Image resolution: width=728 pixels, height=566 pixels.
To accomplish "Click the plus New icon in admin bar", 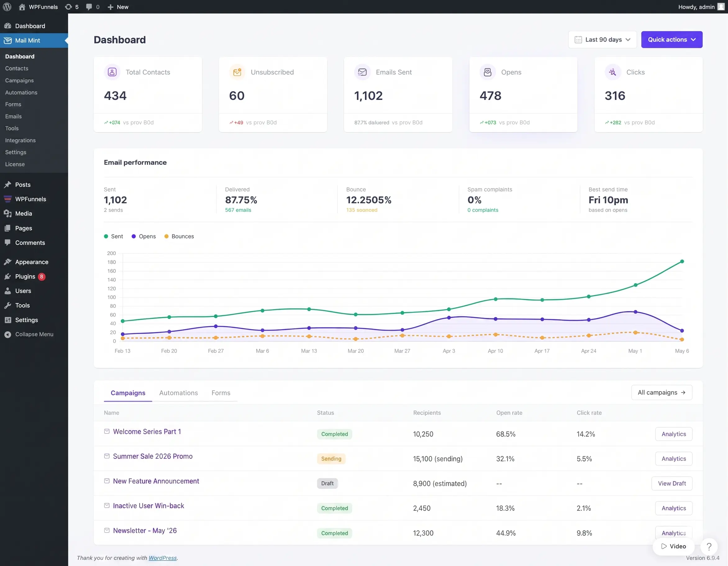I will [x=110, y=7].
